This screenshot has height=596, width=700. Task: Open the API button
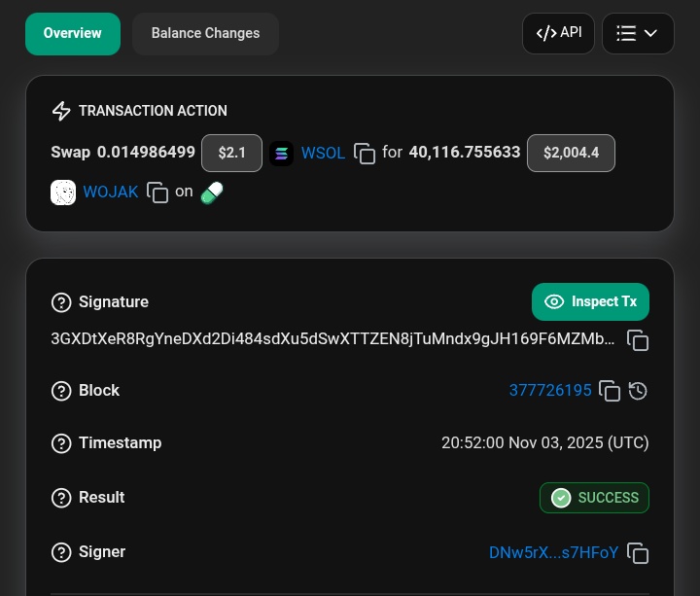tap(558, 33)
